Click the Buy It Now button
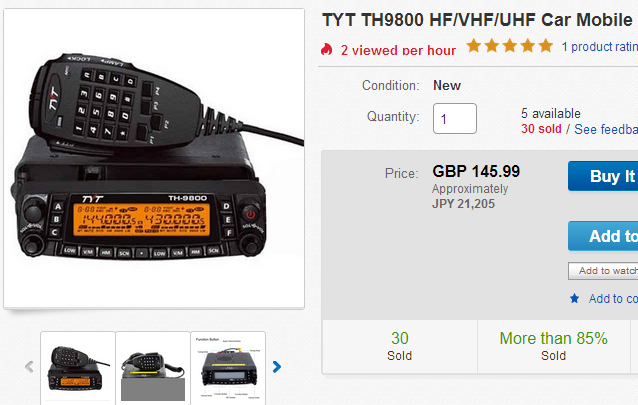638x405 pixels. pyautogui.click(x=603, y=176)
